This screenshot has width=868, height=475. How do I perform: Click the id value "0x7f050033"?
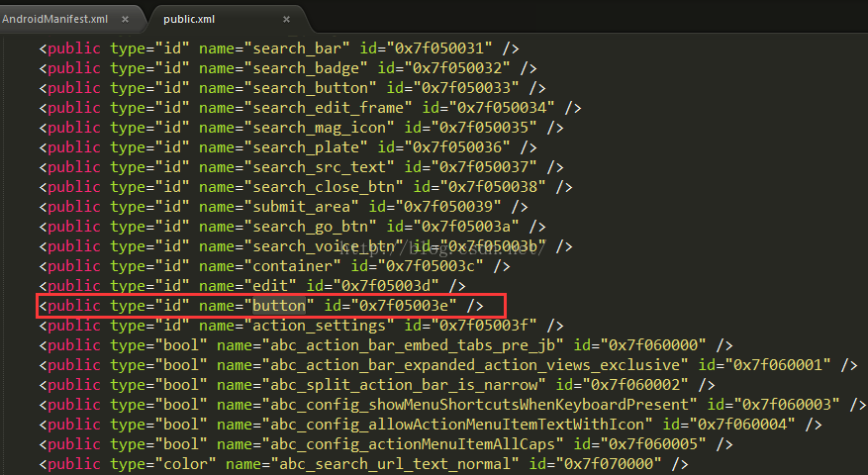coord(466,89)
